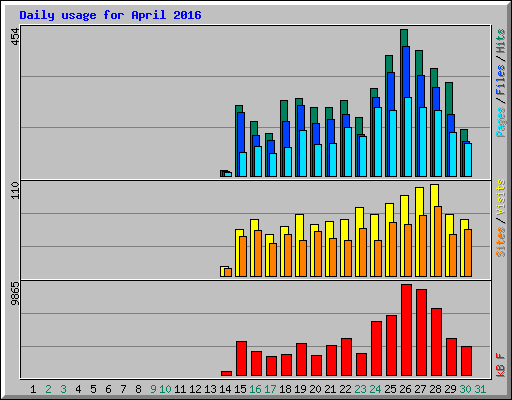Click day 15 axis label

[240, 389]
